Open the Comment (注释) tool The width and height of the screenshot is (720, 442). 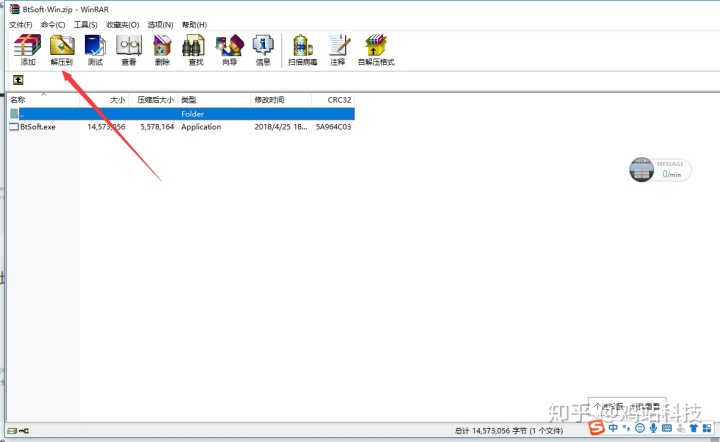[x=338, y=50]
